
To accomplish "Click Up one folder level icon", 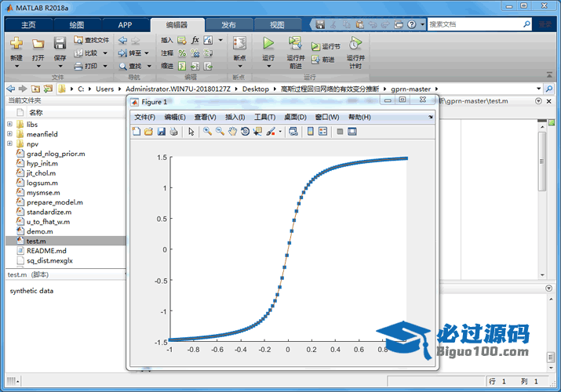I will pos(35,89).
